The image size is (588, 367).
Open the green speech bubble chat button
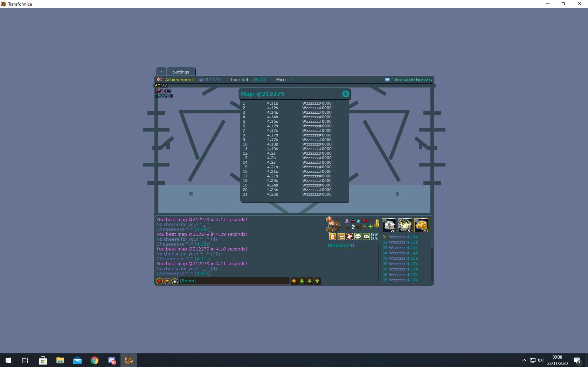tap(358, 237)
